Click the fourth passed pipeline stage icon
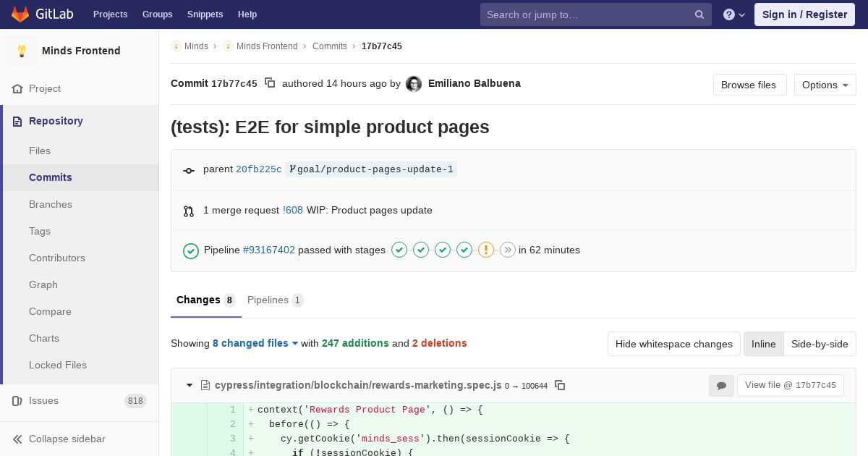Image resolution: width=868 pixels, height=456 pixels. (x=464, y=250)
